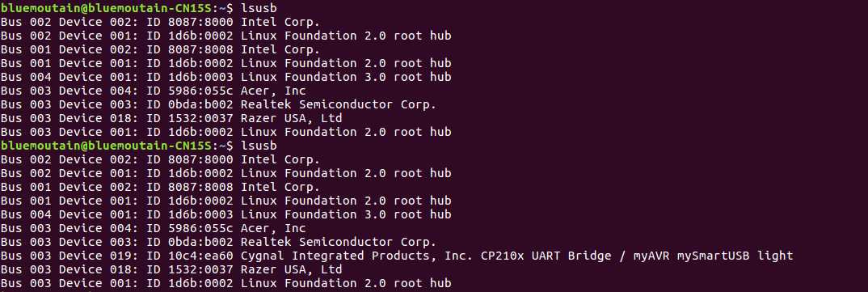The width and height of the screenshot is (868, 292).
Task: Click the first lsusb command text
Action: [259, 8]
